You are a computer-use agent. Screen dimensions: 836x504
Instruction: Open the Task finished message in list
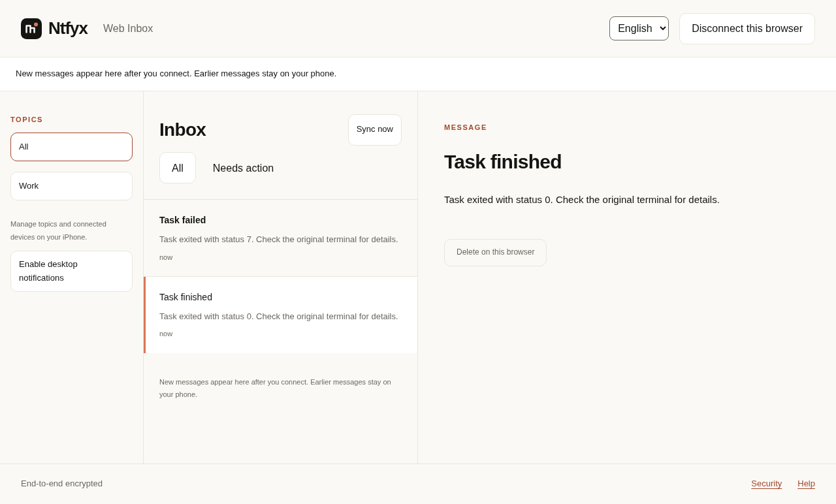click(x=280, y=315)
